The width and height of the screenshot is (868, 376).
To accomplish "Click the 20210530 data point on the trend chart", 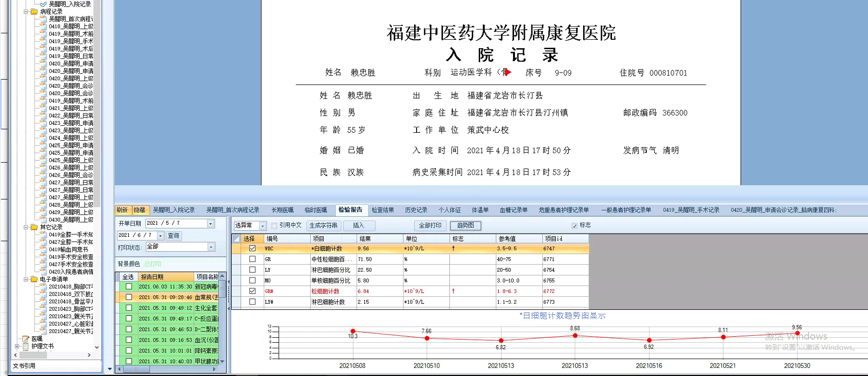I will click(797, 333).
